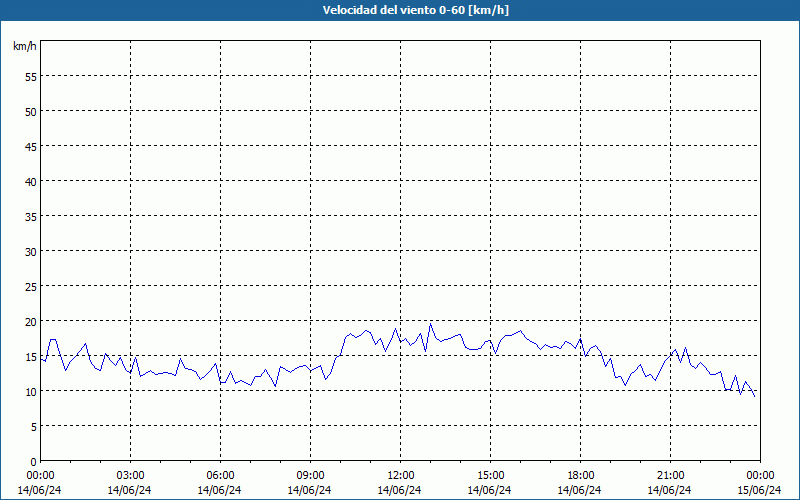
Task: Click the 14/06/24 date beneath 12:00
Action: click(x=399, y=490)
